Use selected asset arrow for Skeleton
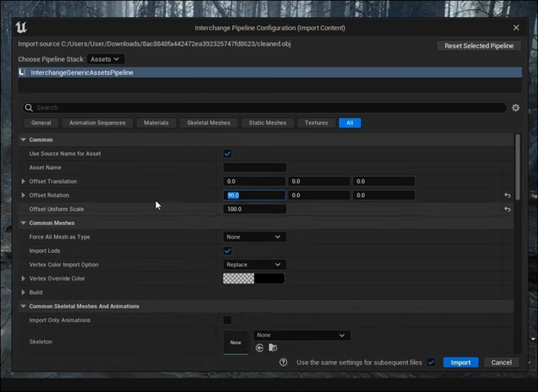This screenshot has height=392, width=538. [x=259, y=348]
